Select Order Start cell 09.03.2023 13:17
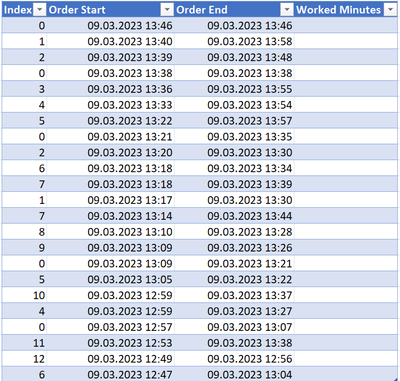 (110, 200)
